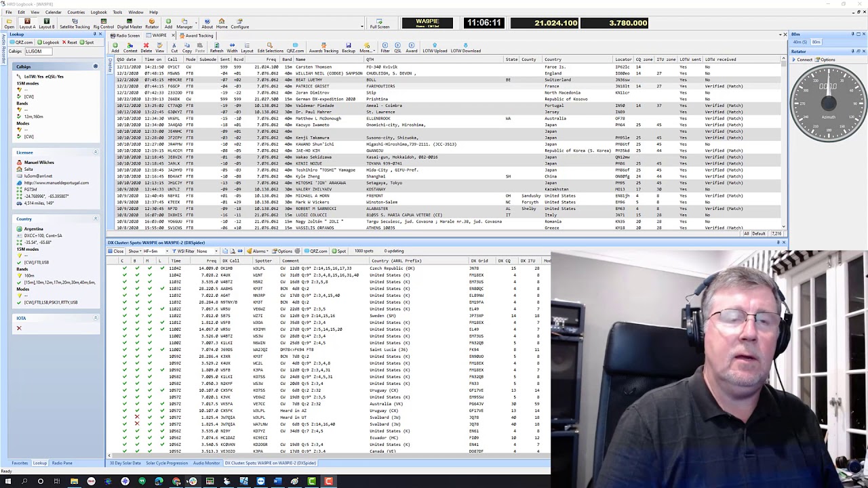Collapse the Country section in Lookup
The height and width of the screenshot is (488, 868).
click(96, 219)
